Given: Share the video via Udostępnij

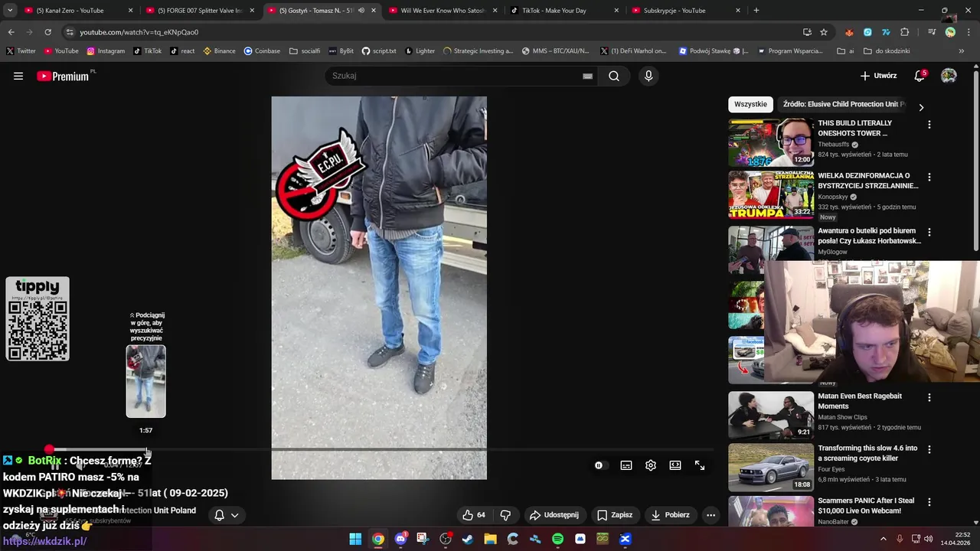Looking at the screenshot, I should pos(554,515).
